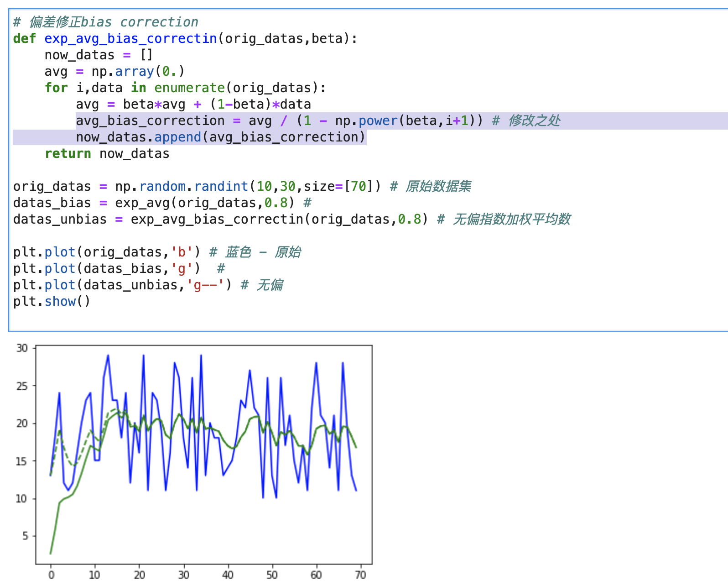Click 'np.power(beta,i+1)' in the highlighted line
This screenshot has width=728, height=586.
tap(405, 120)
